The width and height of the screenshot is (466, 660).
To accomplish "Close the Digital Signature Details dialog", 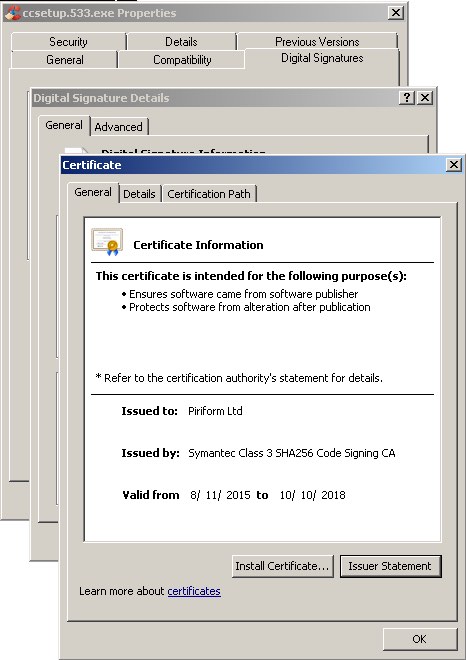I will click(425, 98).
